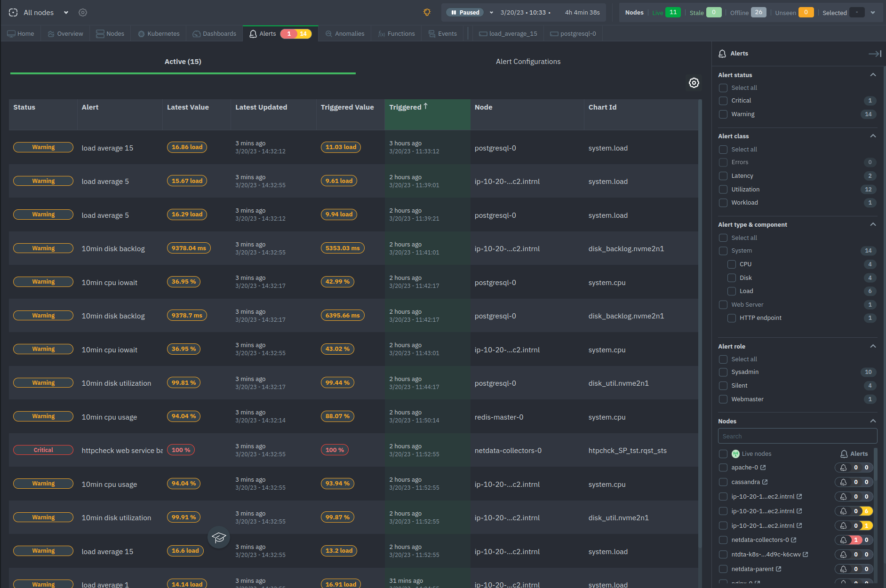This screenshot has width=886, height=588.
Task: Click the Paused playback button
Action: (465, 13)
